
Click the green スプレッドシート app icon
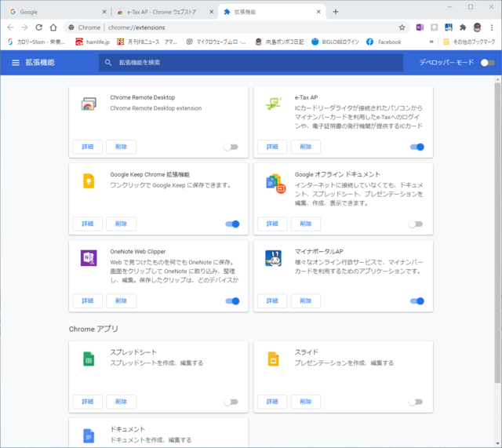[89, 359]
